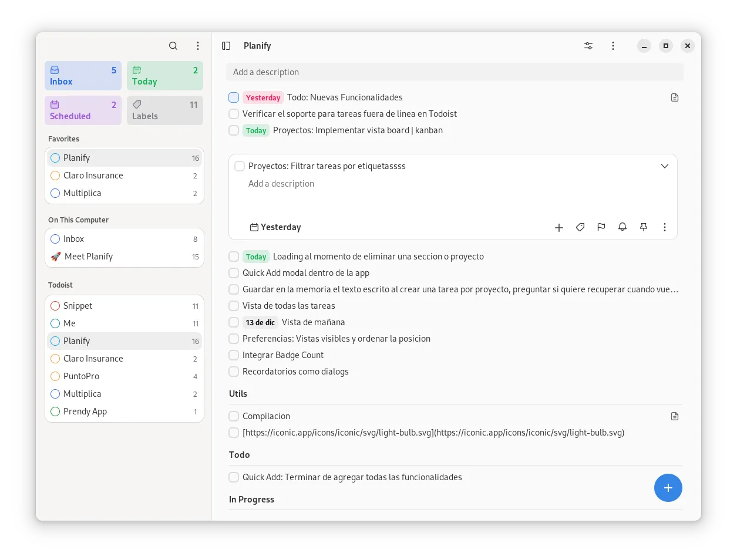The height and width of the screenshot is (560, 737).
Task: Pin the task with the pin icon
Action: 644,227
